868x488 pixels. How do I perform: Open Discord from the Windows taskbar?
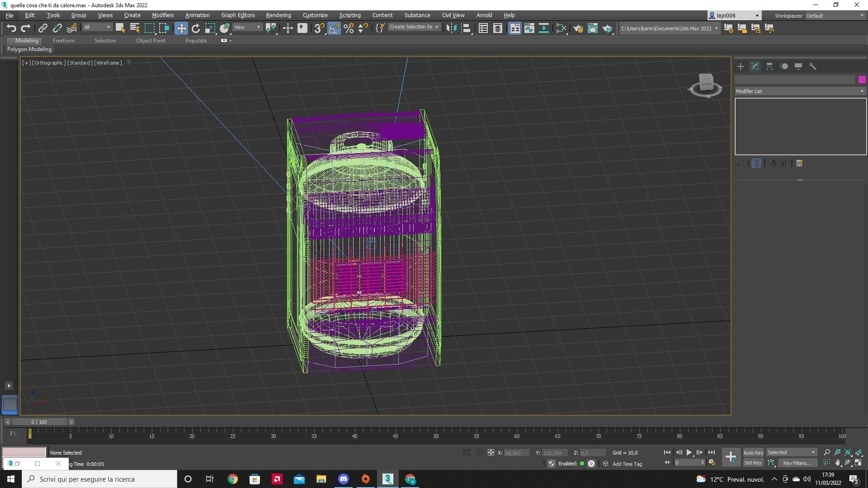[x=343, y=479]
